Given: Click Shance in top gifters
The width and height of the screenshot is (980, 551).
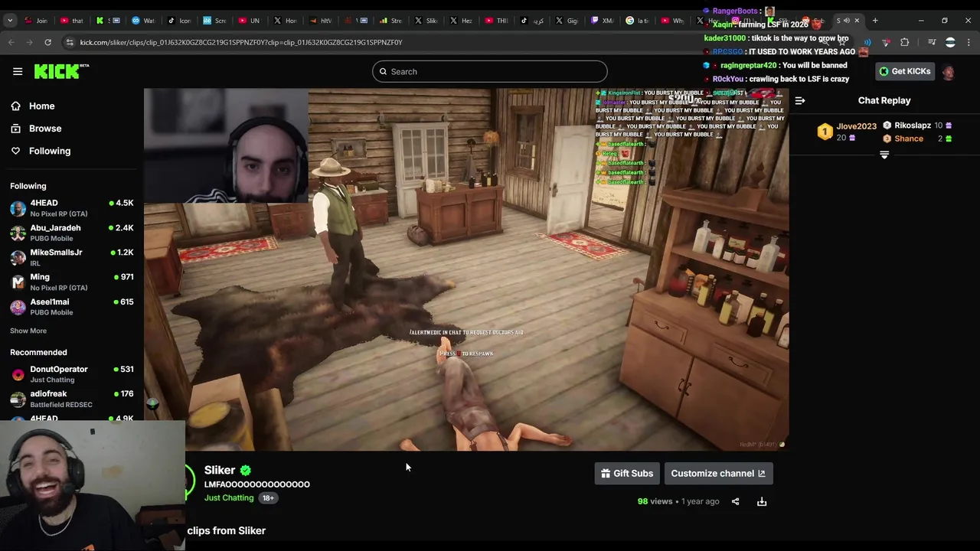Looking at the screenshot, I should click(x=909, y=139).
